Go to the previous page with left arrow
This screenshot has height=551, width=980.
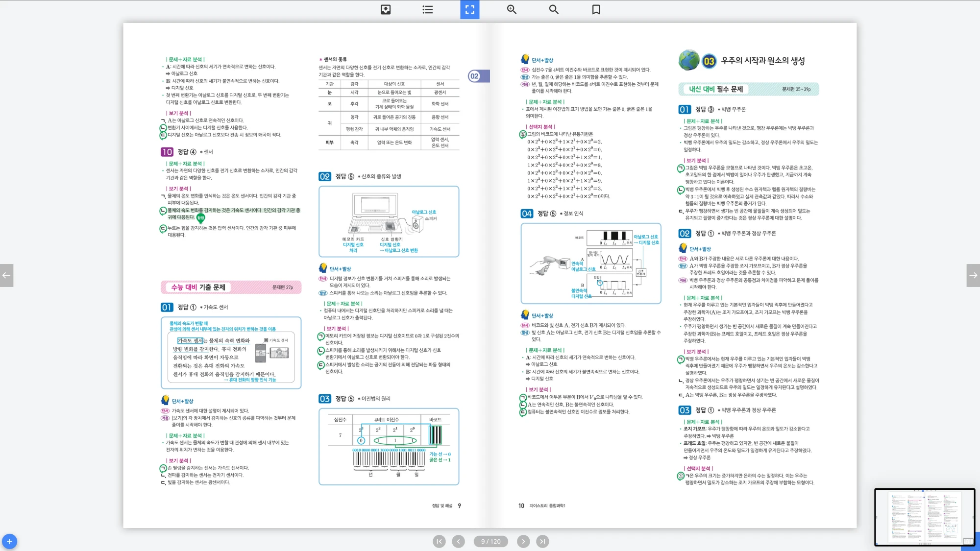(6, 275)
